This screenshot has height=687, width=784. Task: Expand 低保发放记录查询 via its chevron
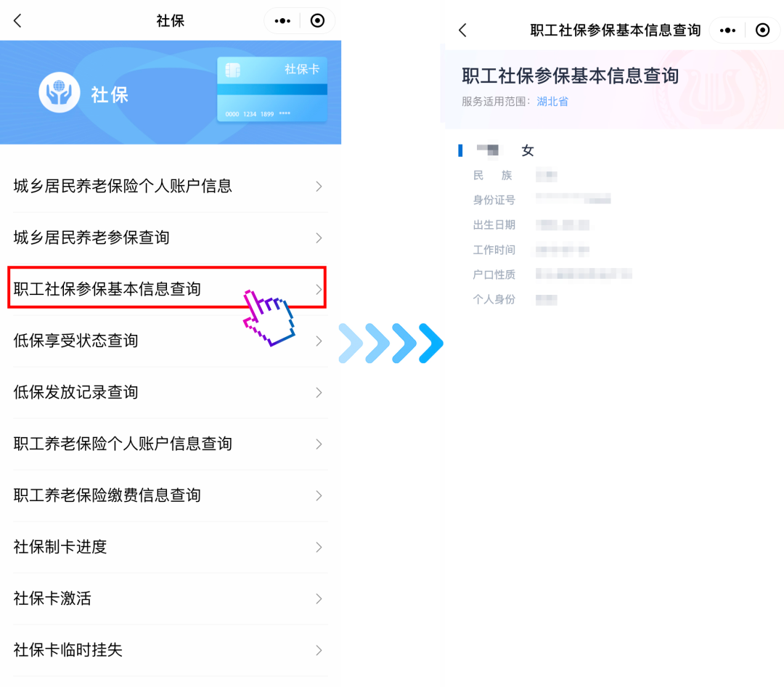319,392
